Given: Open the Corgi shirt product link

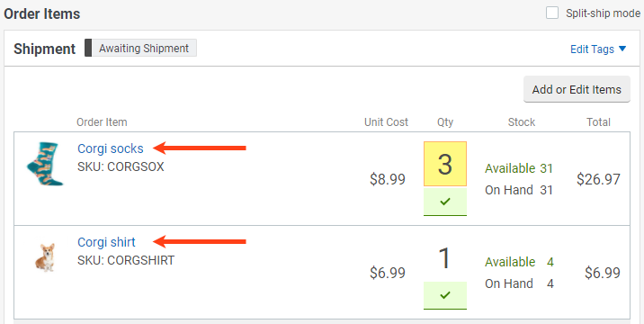Looking at the screenshot, I should pyautogui.click(x=106, y=242).
